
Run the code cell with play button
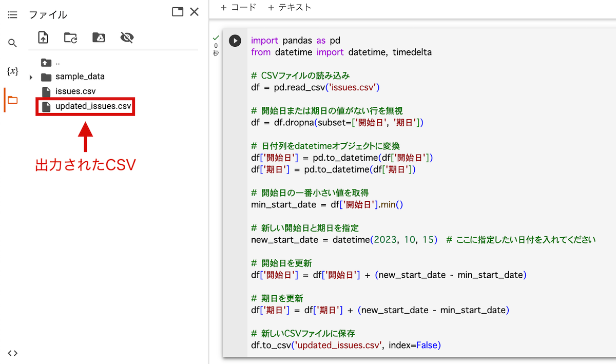[235, 41]
